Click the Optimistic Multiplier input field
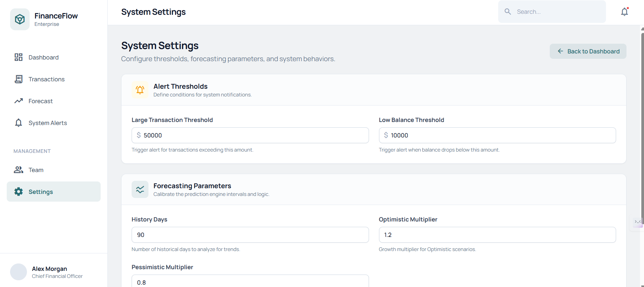 (497, 235)
